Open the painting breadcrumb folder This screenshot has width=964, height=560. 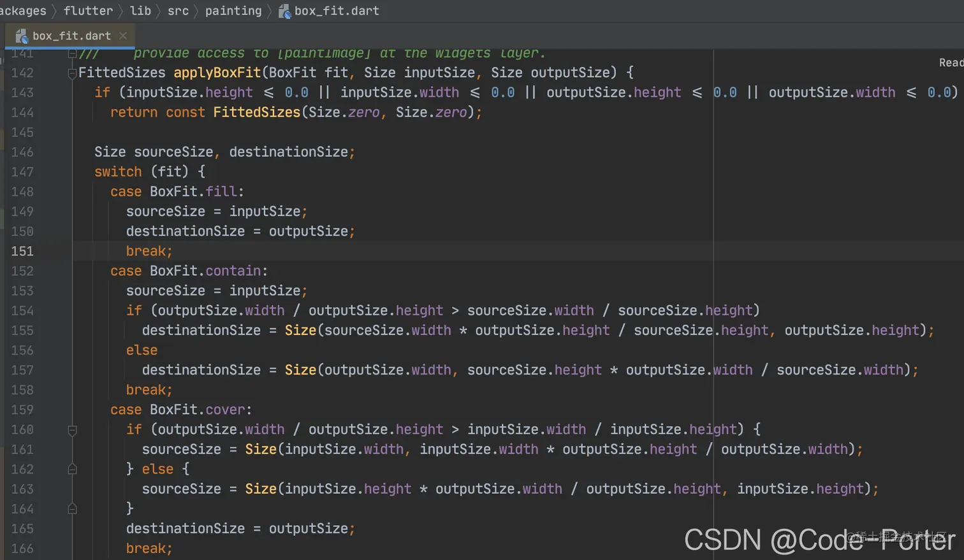233,11
